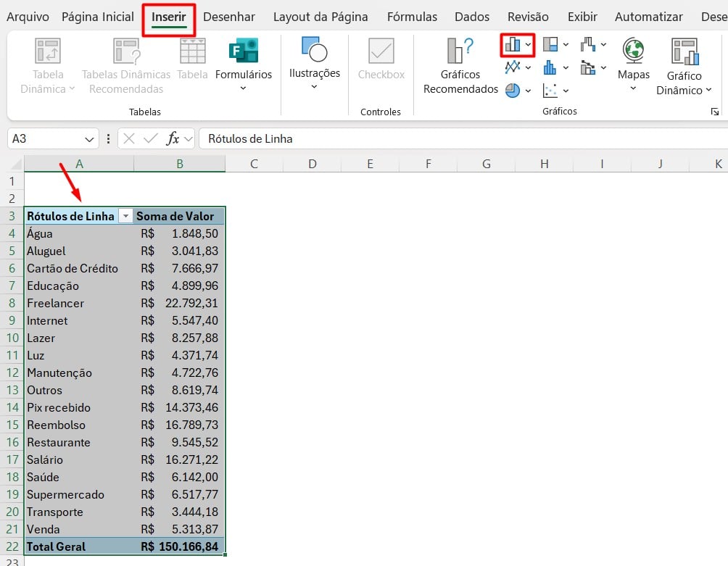Select the Total Geral cell

coord(79,546)
